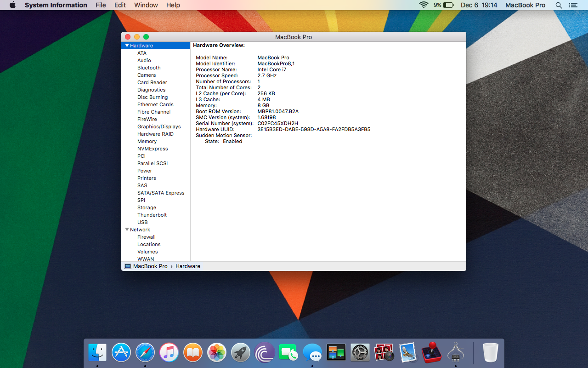
Task: Launch Photo Booth from the dock
Action: (x=384, y=353)
